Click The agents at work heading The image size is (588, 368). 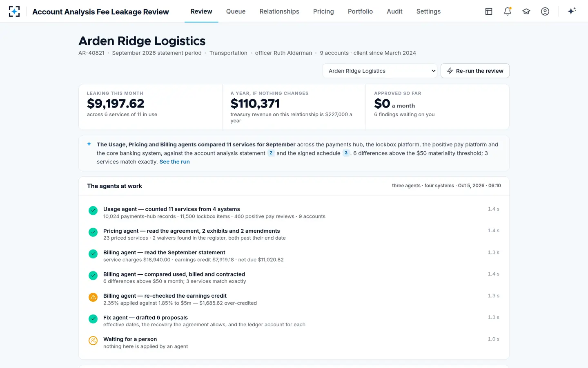[x=114, y=186]
